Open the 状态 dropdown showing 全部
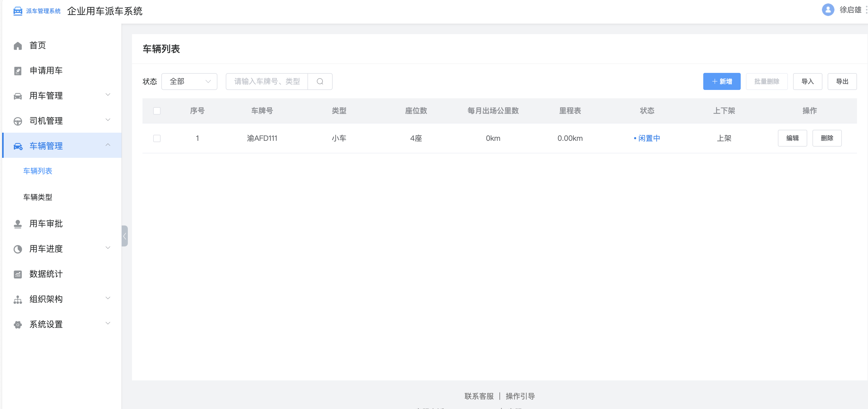The height and width of the screenshot is (409, 868). click(189, 82)
